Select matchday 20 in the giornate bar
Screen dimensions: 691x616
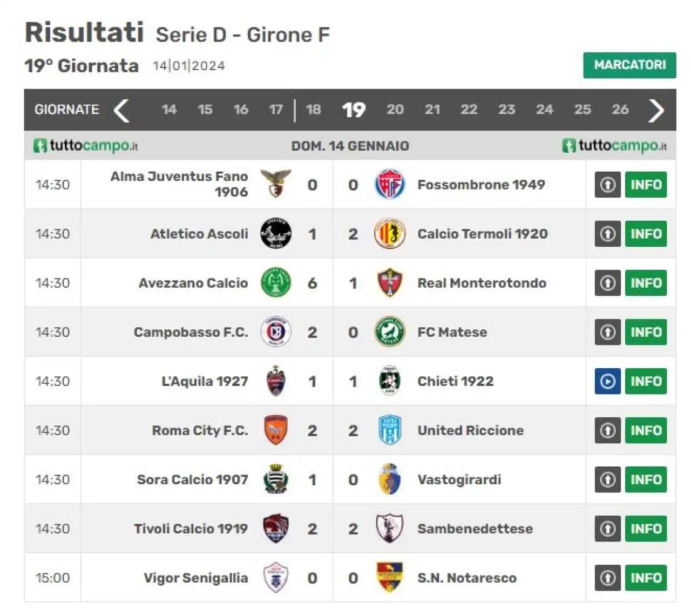click(395, 110)
